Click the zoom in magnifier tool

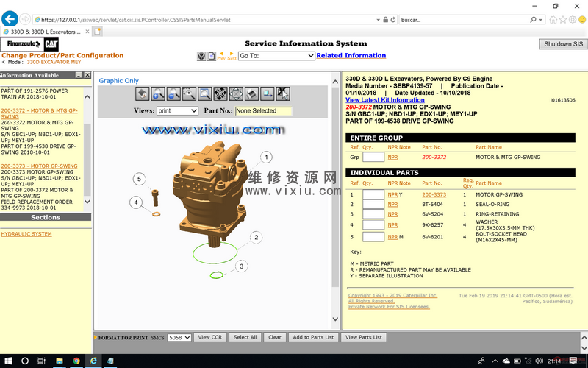click(158, 93)
